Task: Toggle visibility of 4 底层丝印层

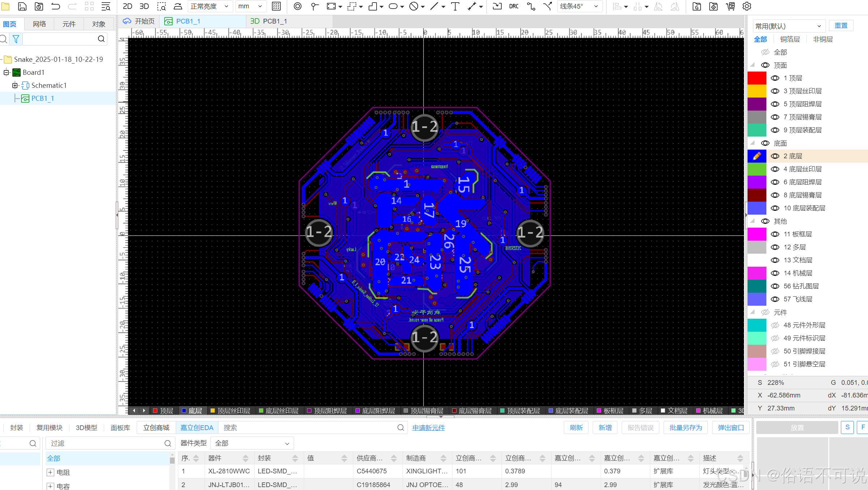Action: pos(775,169)
